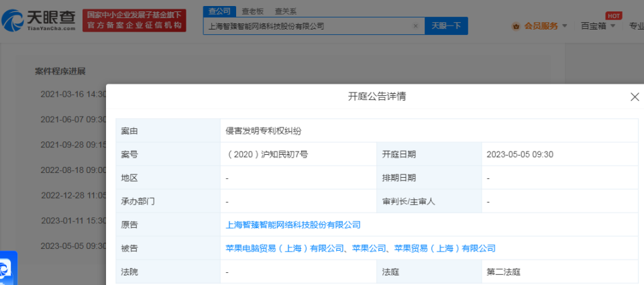Select the 2023-05-05 case progress entry

coord(74,245)
